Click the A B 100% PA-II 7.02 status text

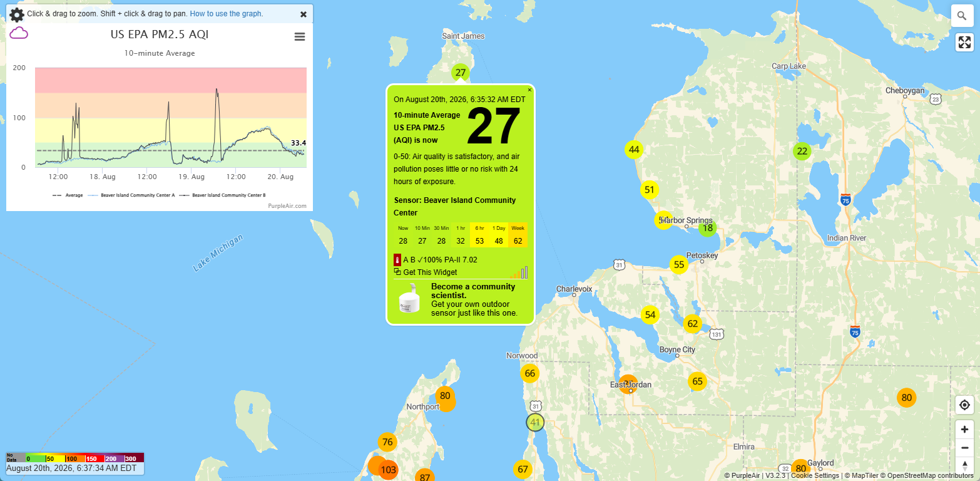click(440, 259)
